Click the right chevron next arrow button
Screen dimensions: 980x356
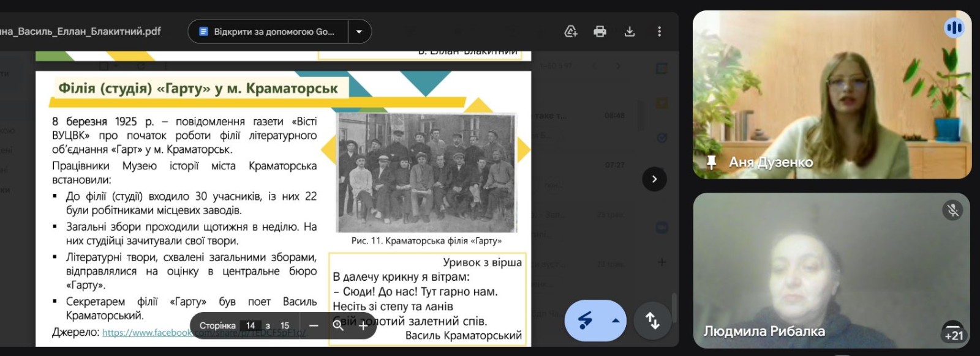[654, 179]
